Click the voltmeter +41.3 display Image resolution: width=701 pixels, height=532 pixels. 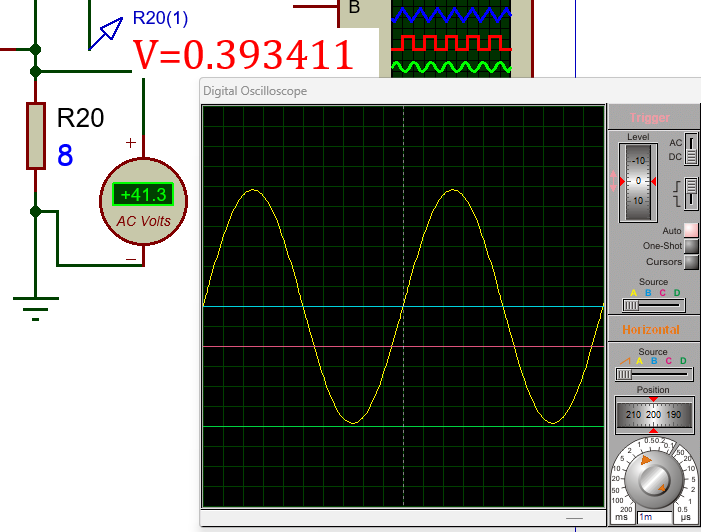143,194
